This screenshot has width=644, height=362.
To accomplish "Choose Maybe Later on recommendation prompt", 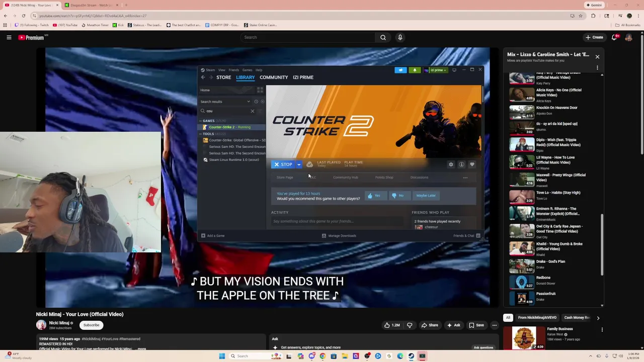I will click(x=426, y=196).
